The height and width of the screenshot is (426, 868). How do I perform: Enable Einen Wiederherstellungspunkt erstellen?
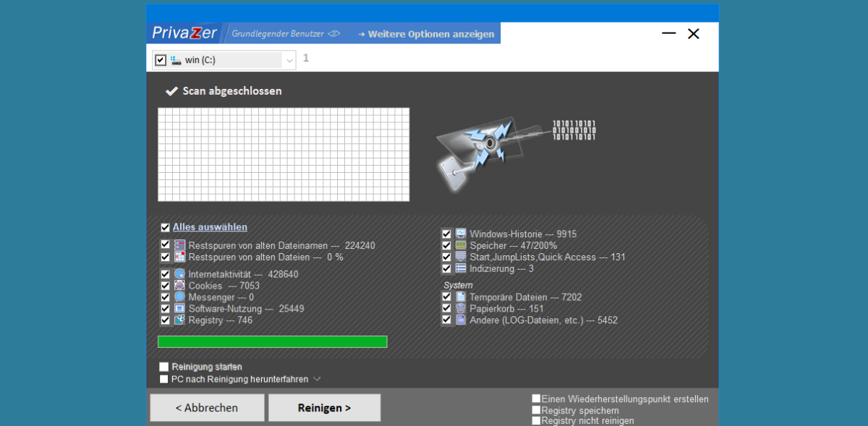(x=536, y=399)
